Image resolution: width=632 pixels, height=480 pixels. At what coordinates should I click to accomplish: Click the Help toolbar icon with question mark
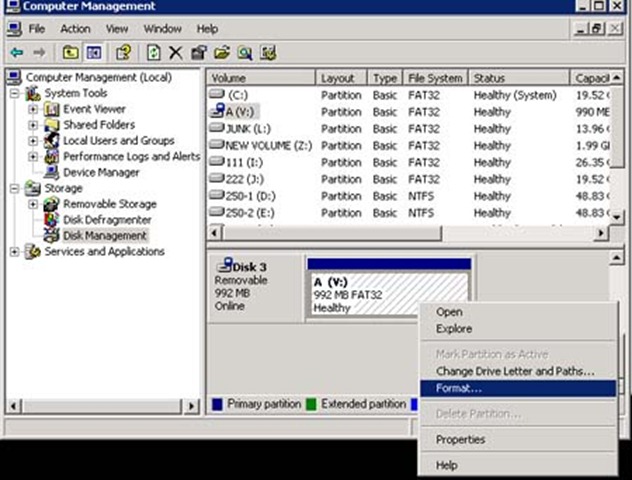coord(124,53)
